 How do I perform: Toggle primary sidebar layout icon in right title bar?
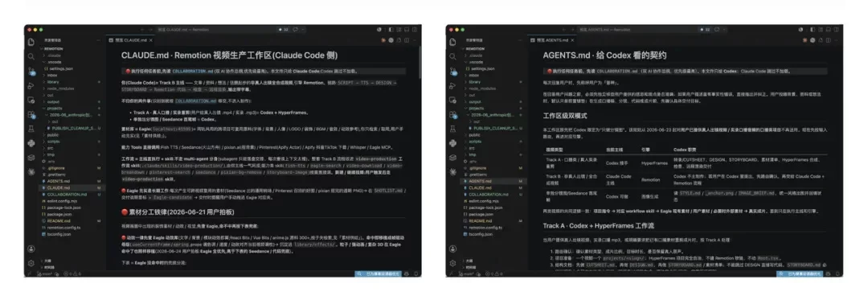coord(813,30)
